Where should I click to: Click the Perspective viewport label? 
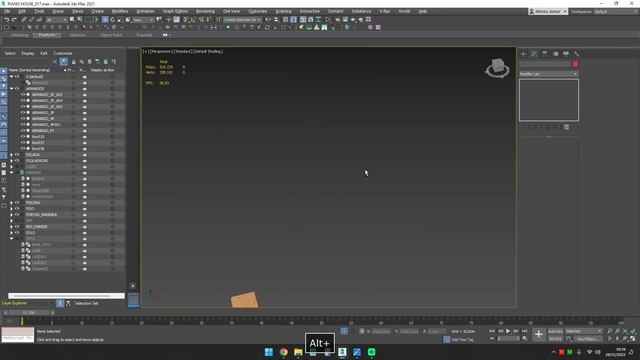pyautogui.click(x=160, y=51)
